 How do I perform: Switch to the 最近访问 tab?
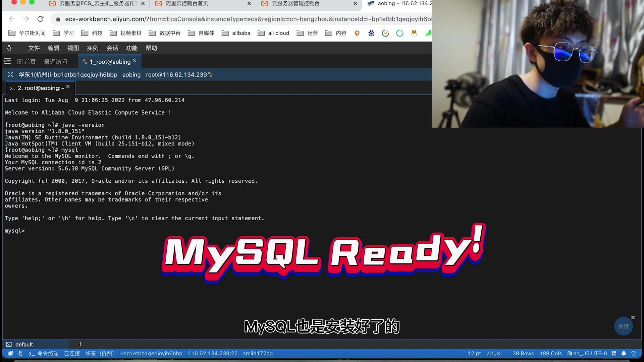(55, 62)
